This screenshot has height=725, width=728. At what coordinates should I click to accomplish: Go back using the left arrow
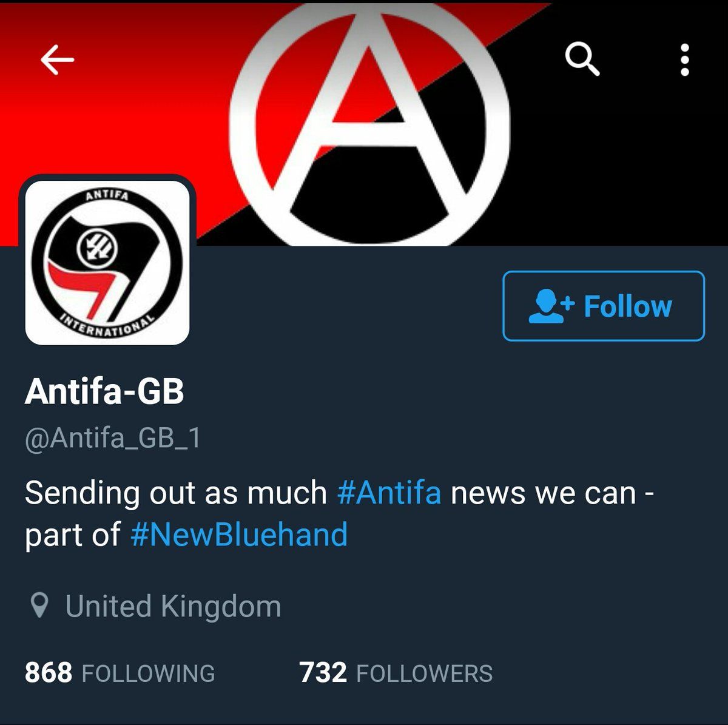pos(57,59)
